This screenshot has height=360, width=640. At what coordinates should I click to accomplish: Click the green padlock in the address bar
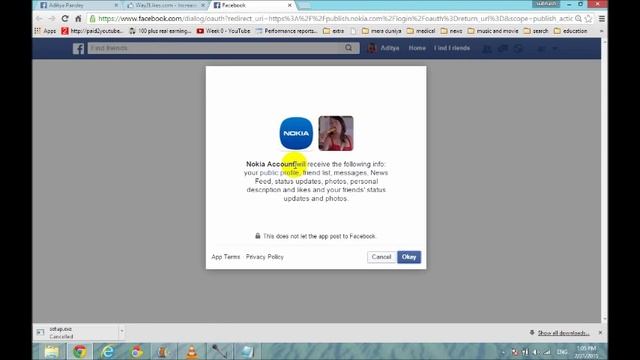[x=93, y=19]
